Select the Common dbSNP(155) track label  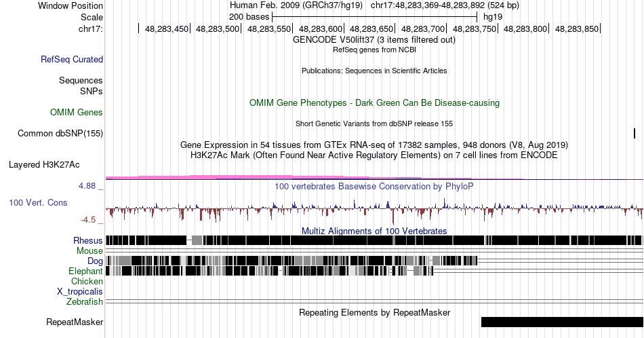coord(60,133)
